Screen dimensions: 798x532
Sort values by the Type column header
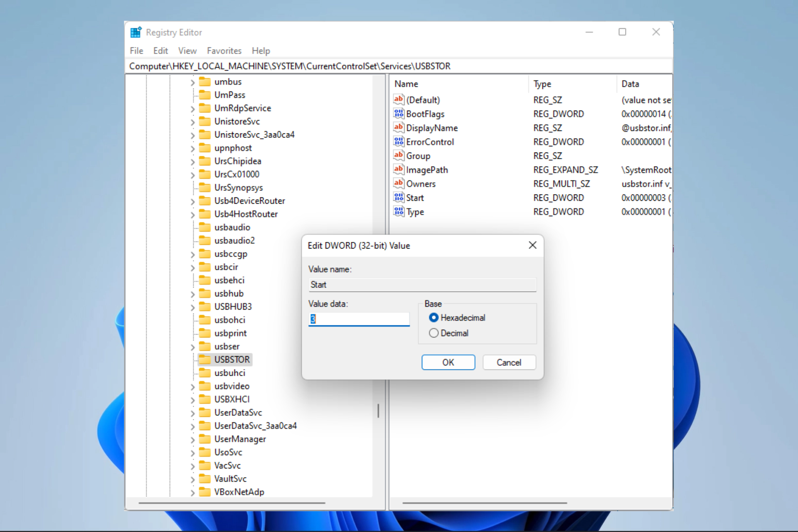point(572,84)
